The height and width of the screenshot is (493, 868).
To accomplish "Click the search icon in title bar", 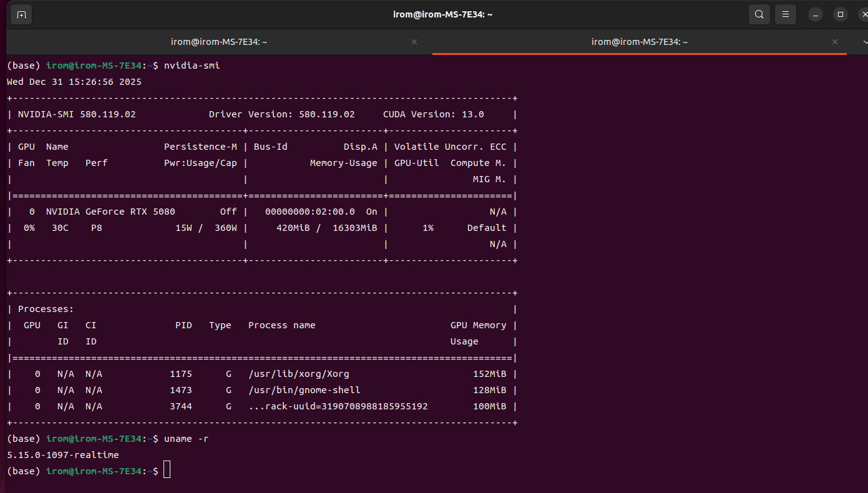I will 759,14.
